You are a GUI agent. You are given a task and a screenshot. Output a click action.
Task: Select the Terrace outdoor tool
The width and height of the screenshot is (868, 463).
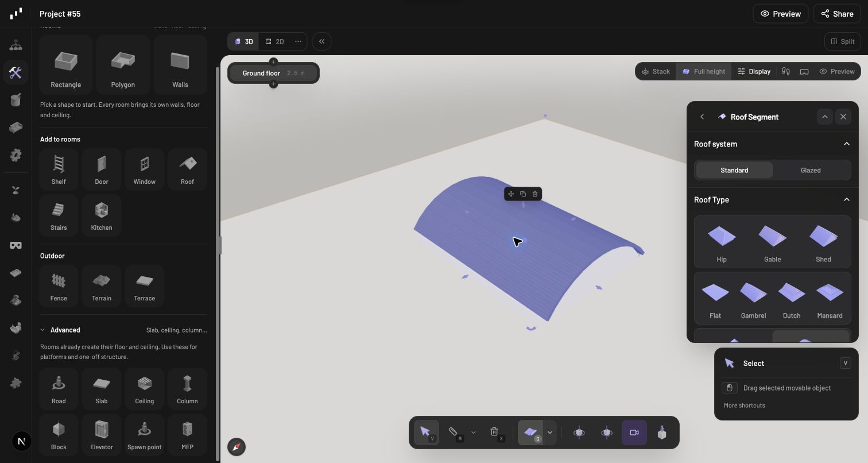point(145,285)
